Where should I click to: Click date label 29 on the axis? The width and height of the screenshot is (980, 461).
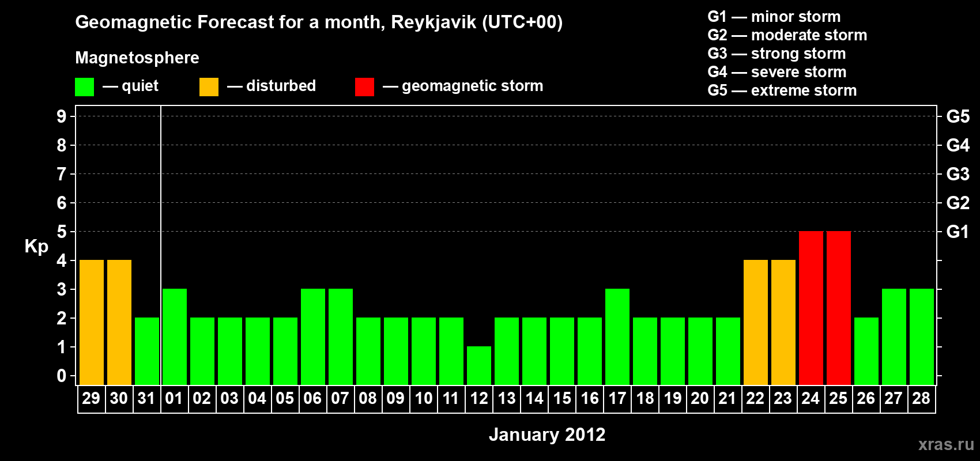click(x=91, y=398)
